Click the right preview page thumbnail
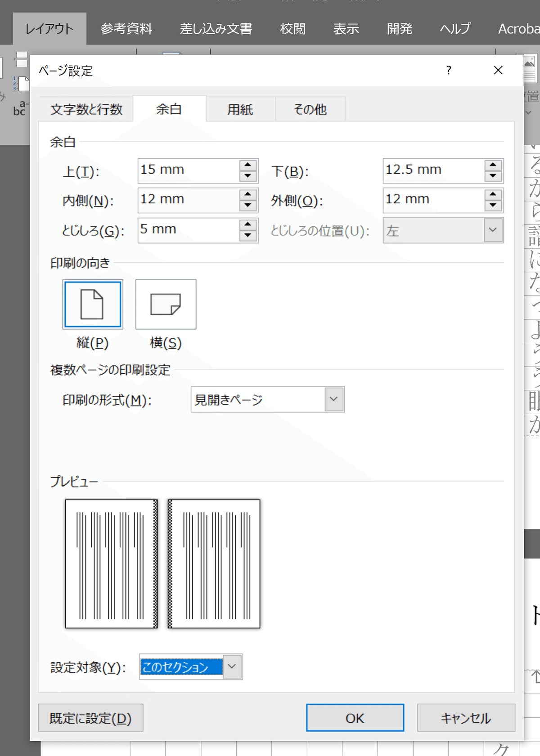Screen dimensions: 540x756 (x=214, y=564)
